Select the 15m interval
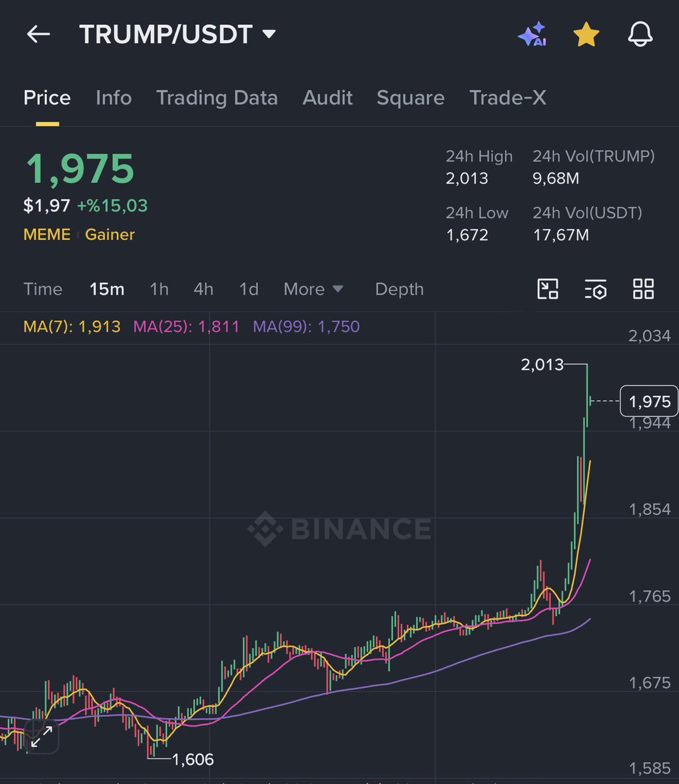 (x=107, y=289)
